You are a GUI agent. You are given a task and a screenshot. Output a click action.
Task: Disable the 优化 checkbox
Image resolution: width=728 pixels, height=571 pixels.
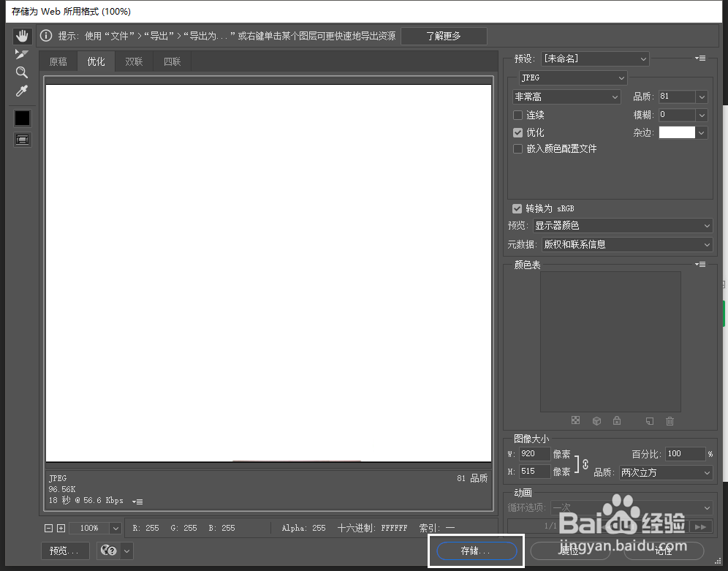(x=518, y=132)
